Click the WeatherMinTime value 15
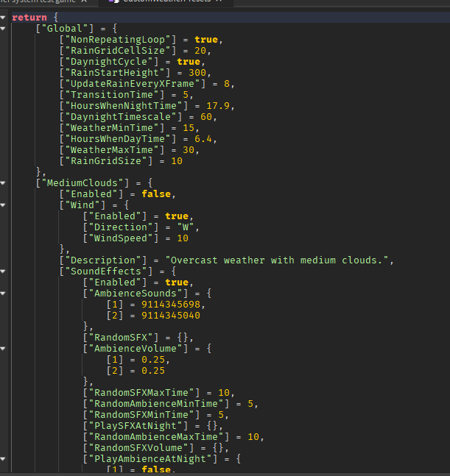The height and width of the screenshot is (476, 450). click(189, 128)
